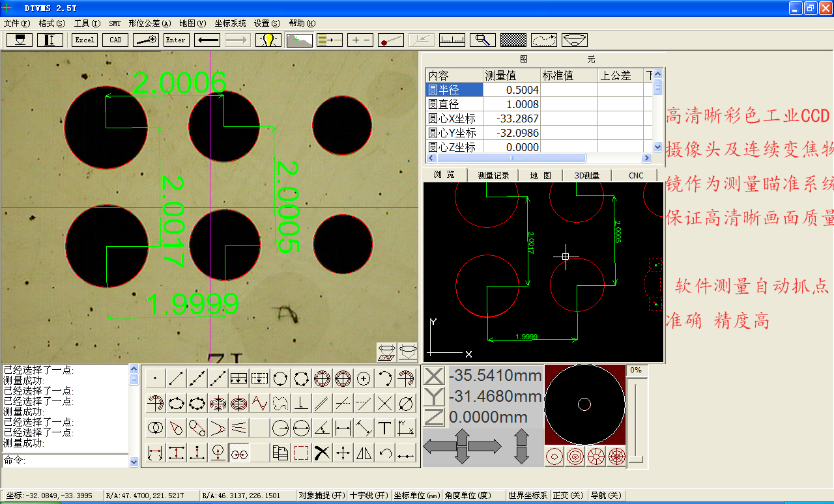Select the magnifier zoom tool in toolbar

click(482, 40)
